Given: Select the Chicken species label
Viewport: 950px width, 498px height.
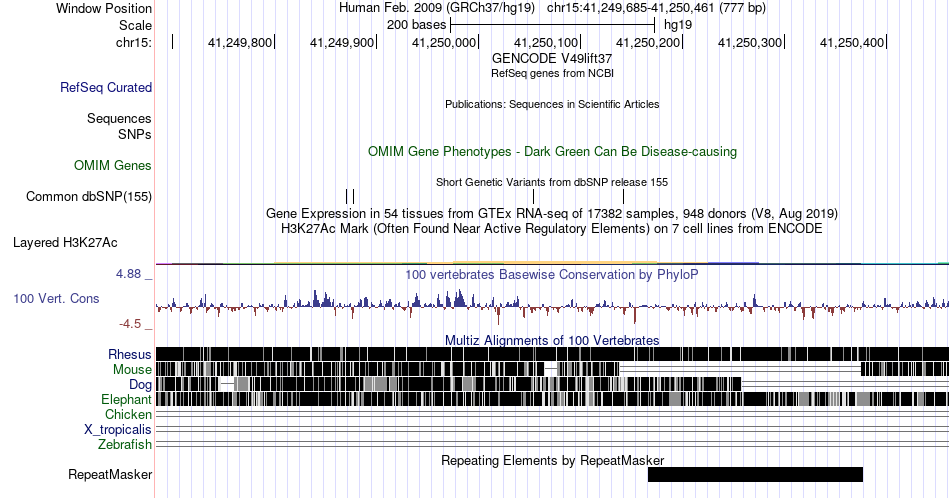Looking at the screenshot, I should pos(128,414).
